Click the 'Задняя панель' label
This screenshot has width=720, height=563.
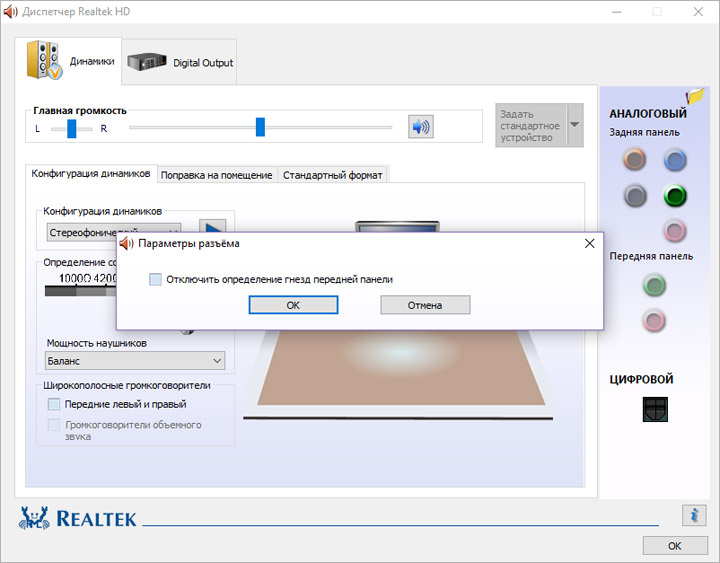click(x=644, y=132)
